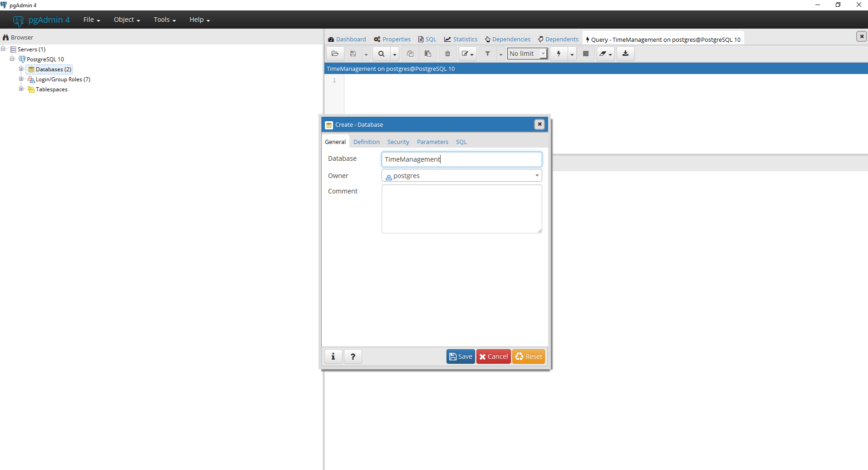This screenshot has height=470, width=868.
Task: Switch to the Properties tab
Action: point(392,40)
